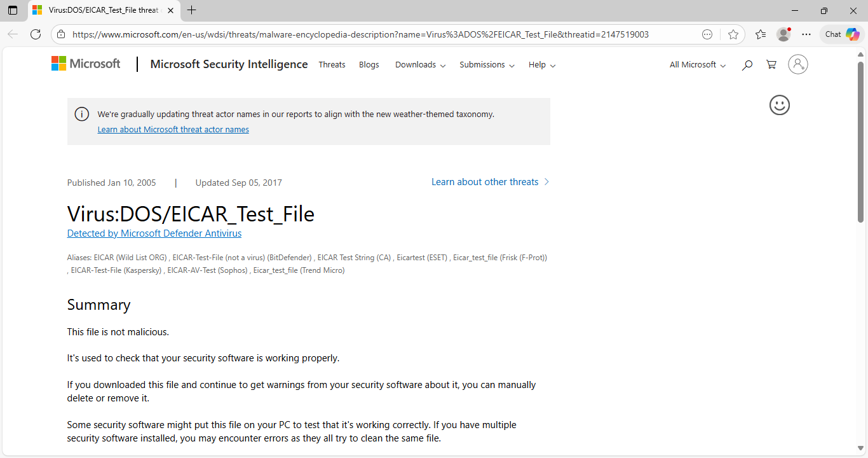Click Learn about Microsoft threat actor names
Screen dimensions: 868x458
click(173, 130)
